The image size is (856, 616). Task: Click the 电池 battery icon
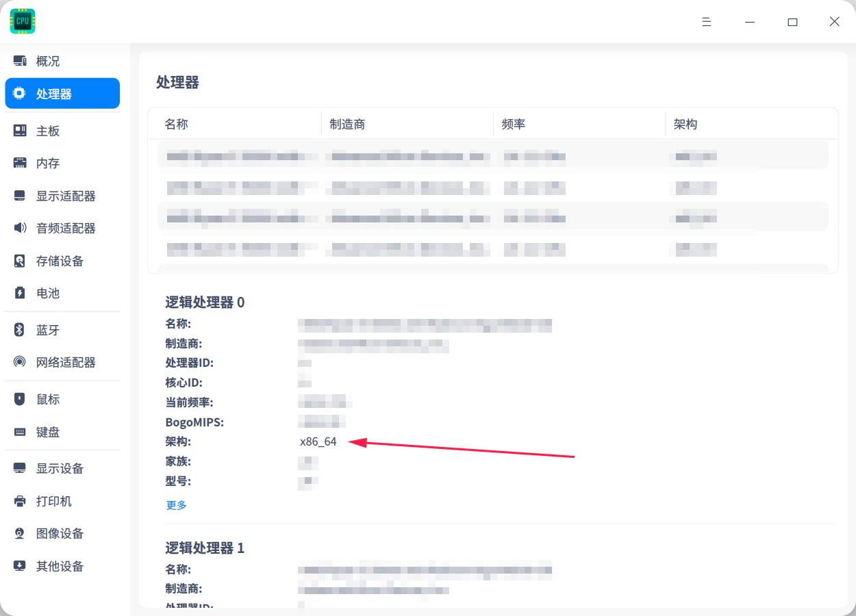19,293
